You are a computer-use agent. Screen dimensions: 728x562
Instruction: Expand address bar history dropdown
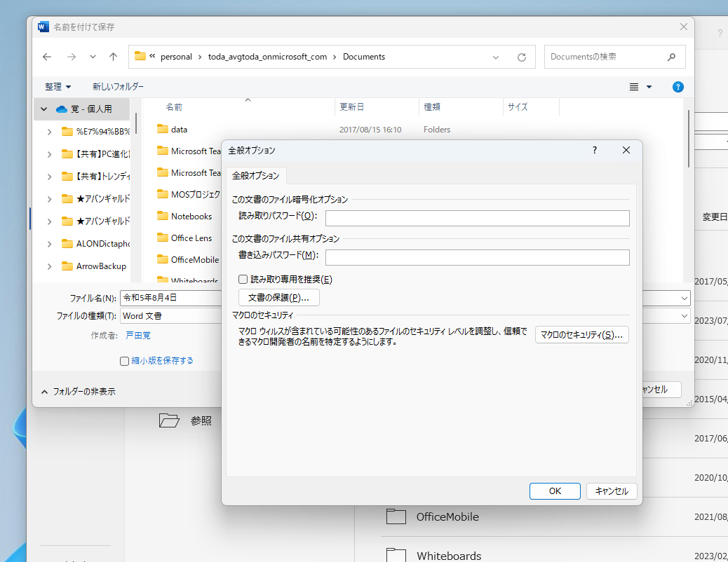[496, 57]
